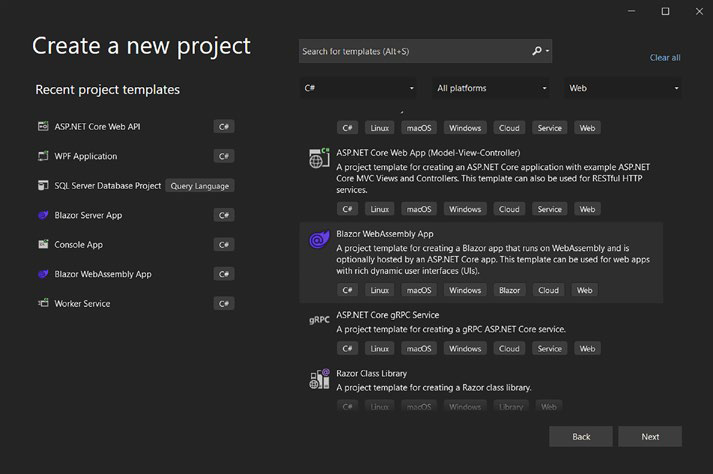Select ASP.NET Core gRPC Service title
713x474 pixels.
coord(387,315)
